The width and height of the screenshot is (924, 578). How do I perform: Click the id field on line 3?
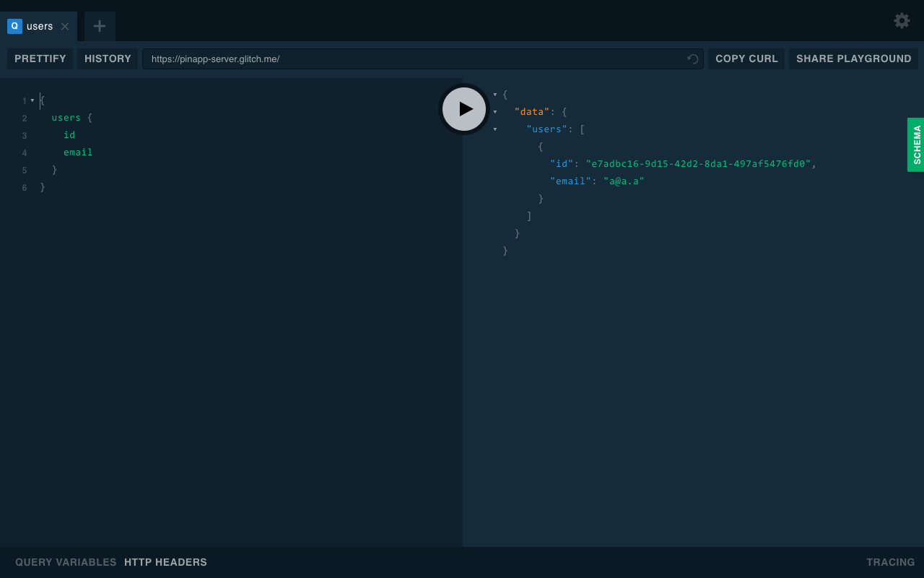coord(69,135)
